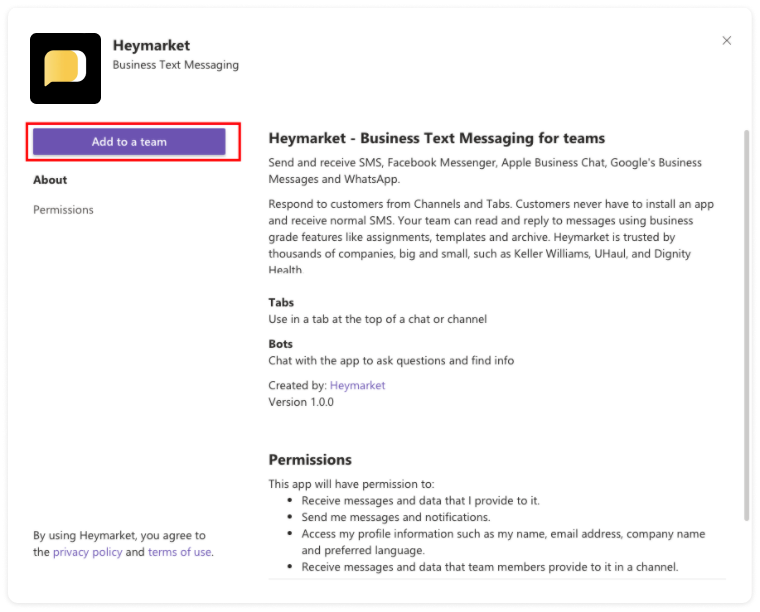The width and height of the screenshot is (760, 612).
Task: Close the Heymarket app dialog
Action: pyautogui.click(x=727, y=41)
